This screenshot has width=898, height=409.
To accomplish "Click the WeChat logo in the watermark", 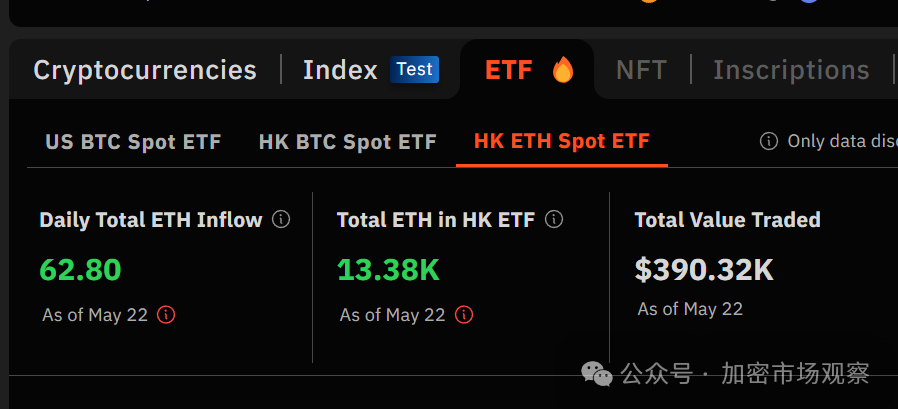I will 598,374.
